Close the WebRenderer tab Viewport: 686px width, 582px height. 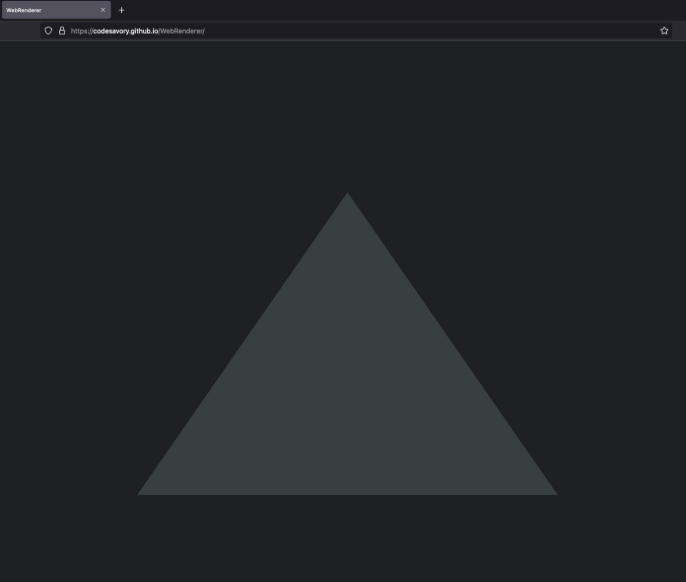pyautogui.click(x=103, y=10)
